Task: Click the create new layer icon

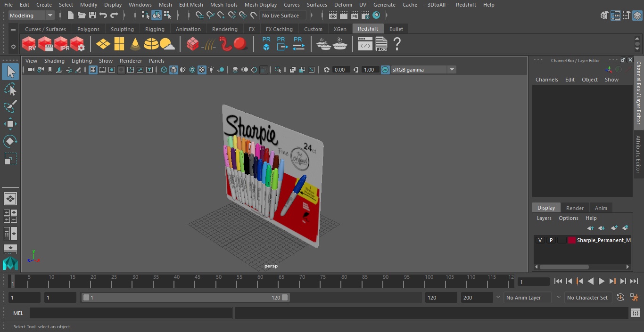Action: tap(614, 228)
